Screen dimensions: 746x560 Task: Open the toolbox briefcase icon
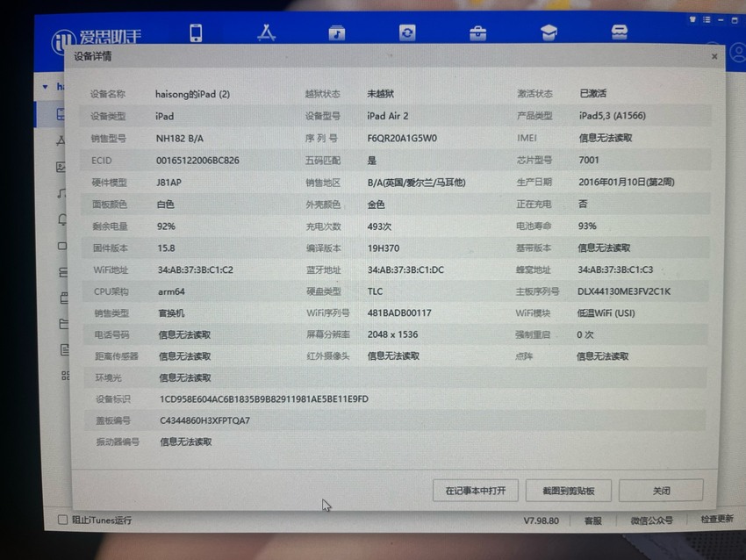pyautogui.click(x=477, y=33)
